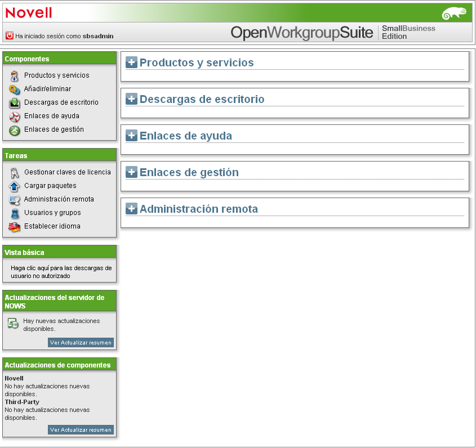
Task: Click the Productos y servicios main heading
Action: coord(197,62)
